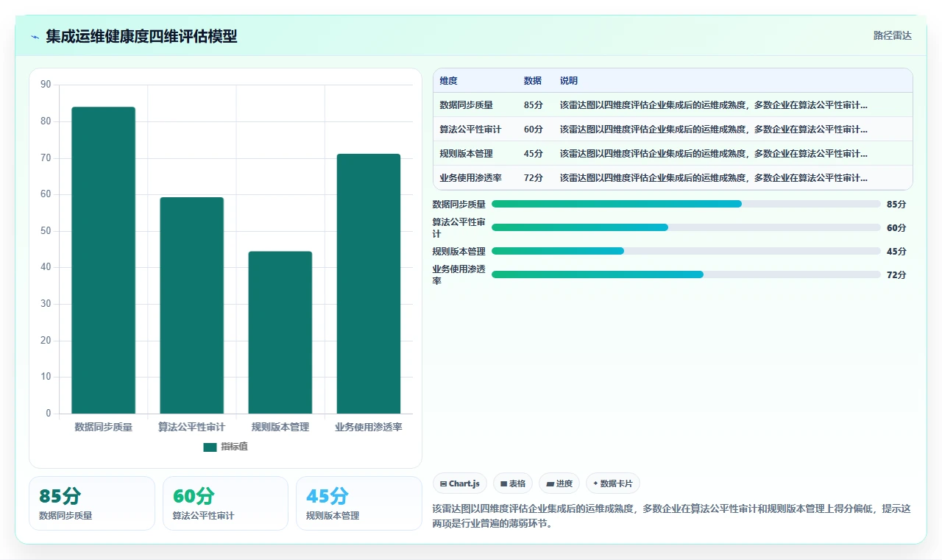
Task: Click the 规则版本管理 bar in the chart
Action: click(280, 333)
